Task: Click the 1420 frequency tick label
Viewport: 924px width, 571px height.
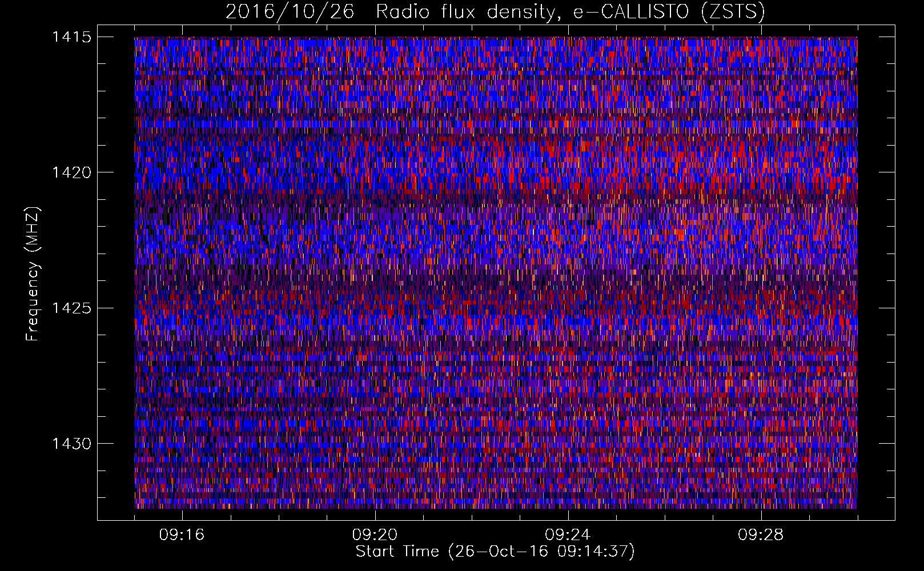Action: (71, 172)
